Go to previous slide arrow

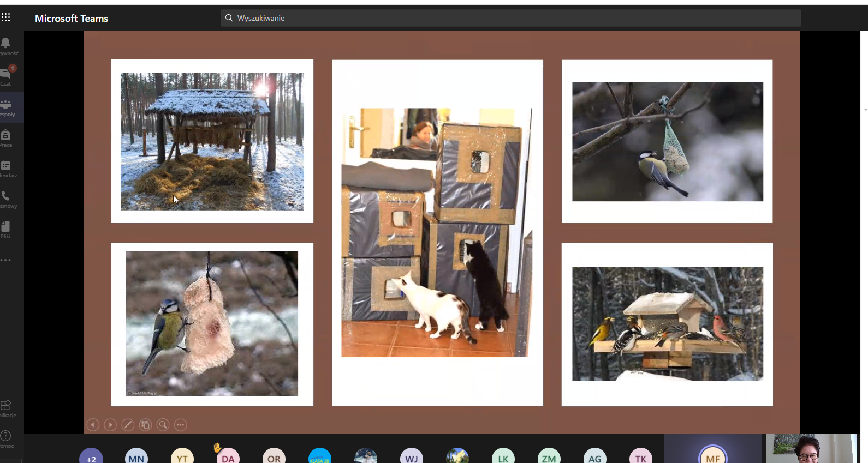[93, 425]
